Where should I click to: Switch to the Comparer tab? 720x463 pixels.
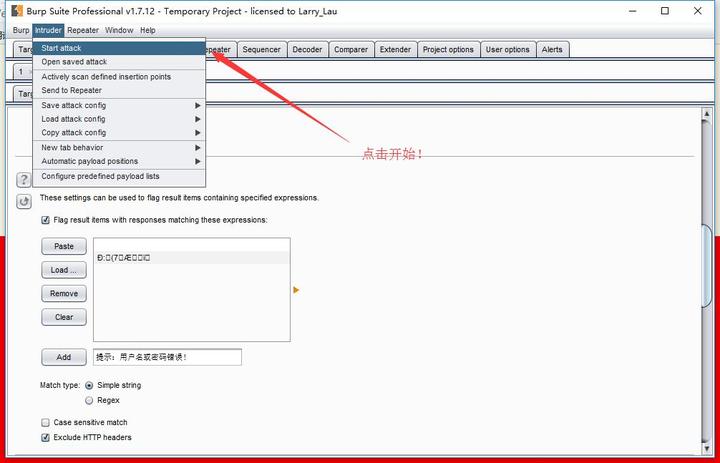(351, 50)
